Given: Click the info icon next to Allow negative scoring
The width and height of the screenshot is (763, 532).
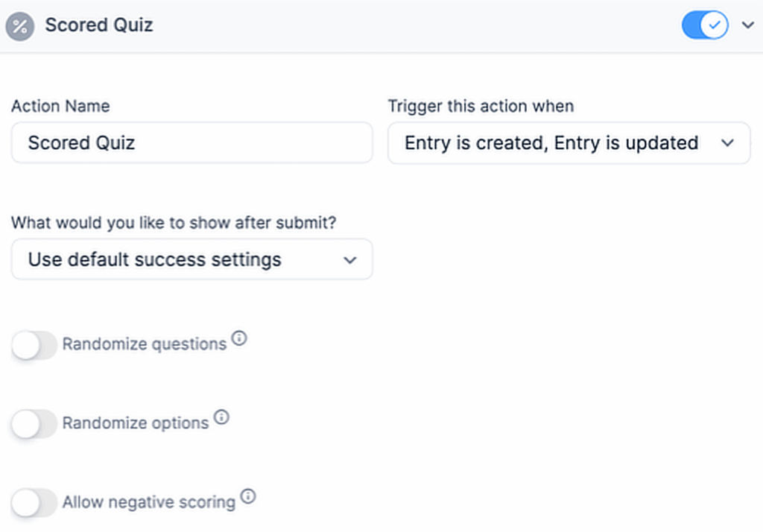Looking at the screenshot, I should point(249,495).
